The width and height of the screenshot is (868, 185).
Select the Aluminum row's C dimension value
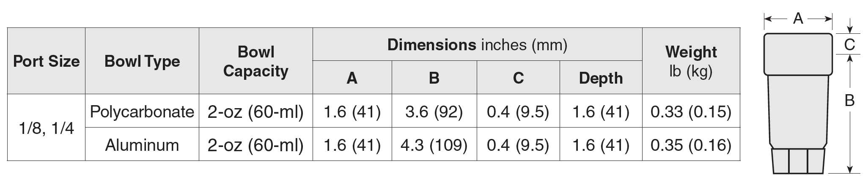point(518,145)
